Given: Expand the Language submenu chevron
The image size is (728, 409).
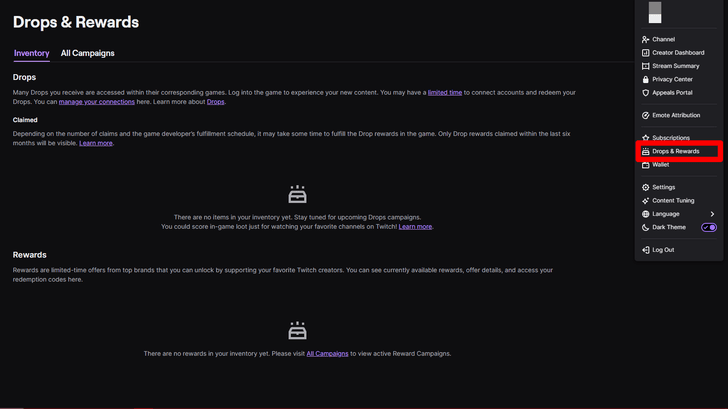Looking at the screenshot, I should [712, 214].
